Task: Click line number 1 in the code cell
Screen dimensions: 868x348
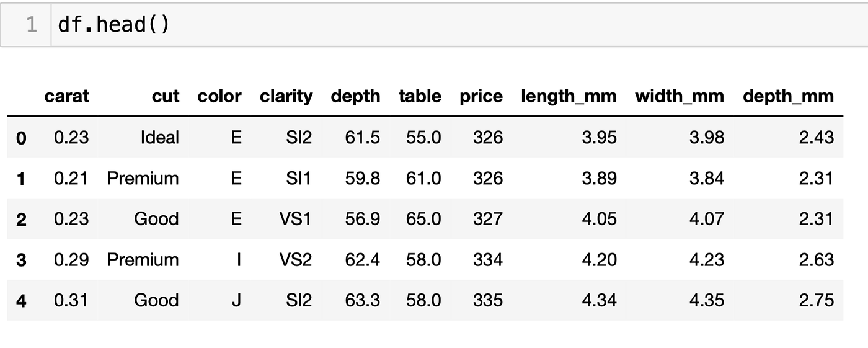Action: (x=31, y=25)
